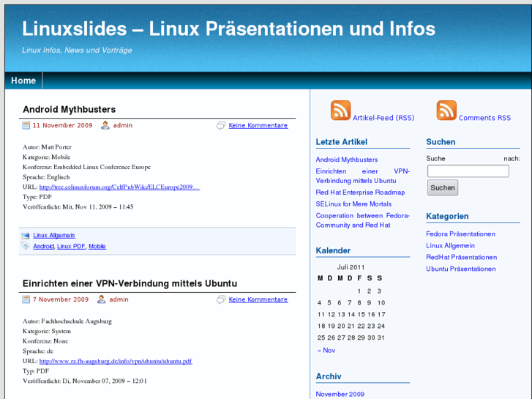Click the tagline Linux Infos, News und Vorträge
This screenshot has height=399, width=532.
(x=77, y=50)
